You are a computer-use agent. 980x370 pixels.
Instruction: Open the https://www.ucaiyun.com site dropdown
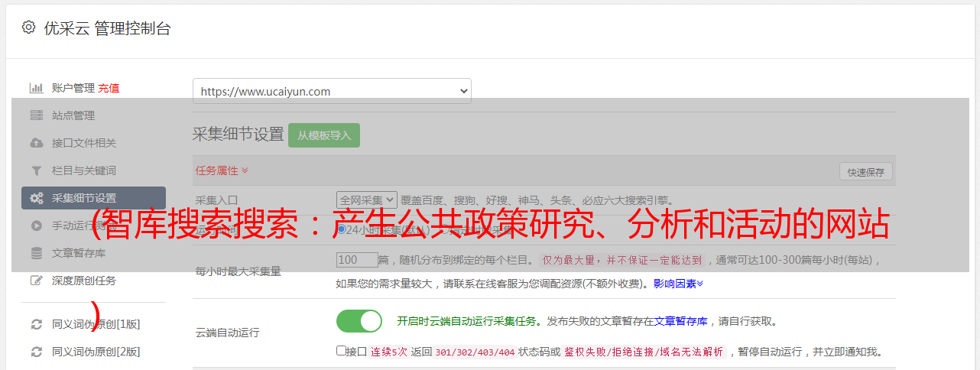pos(332,91)
